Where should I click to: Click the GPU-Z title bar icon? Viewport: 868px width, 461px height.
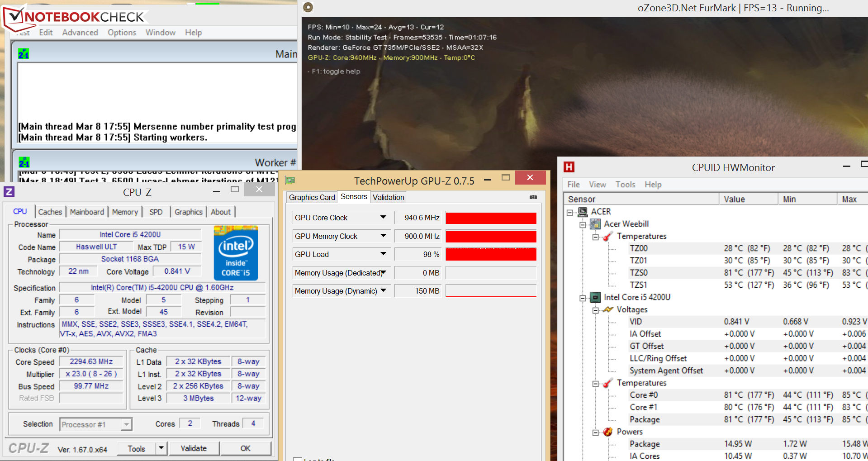[290, 181]
